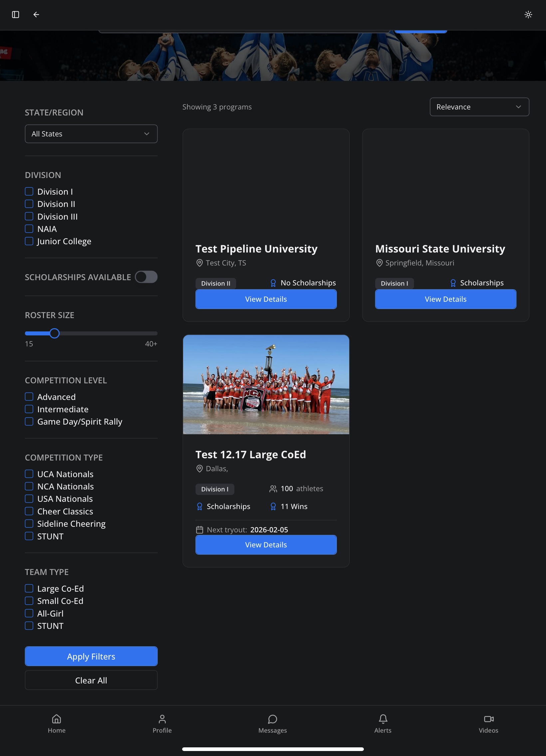
Task: Click the Test 12.17 Large CoEd title
Action: (250, 455)
